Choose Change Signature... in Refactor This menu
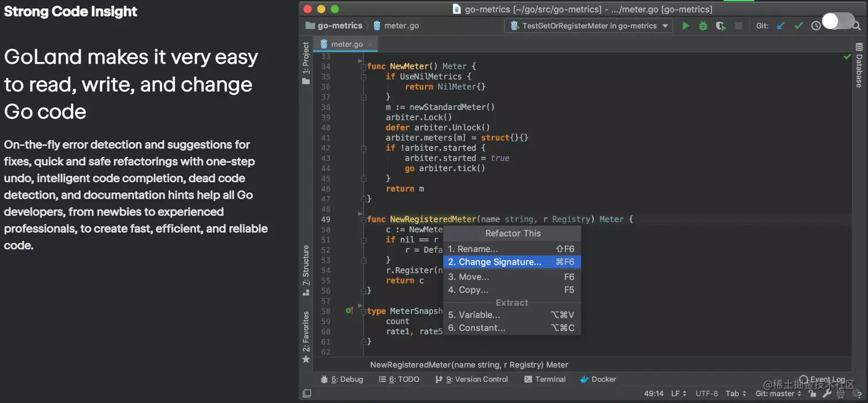The height and width of the screenshot is (403, 868). pyautogui.click(x=512, y=262)
